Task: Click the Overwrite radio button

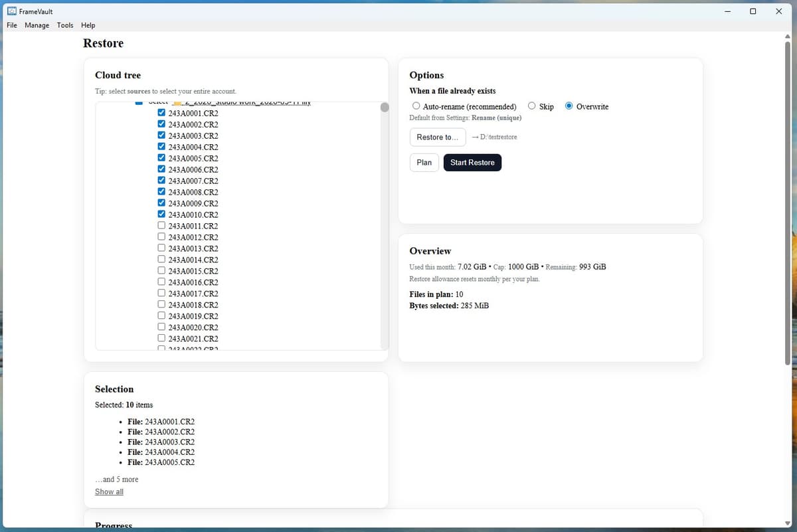Action: pos(569,106)
